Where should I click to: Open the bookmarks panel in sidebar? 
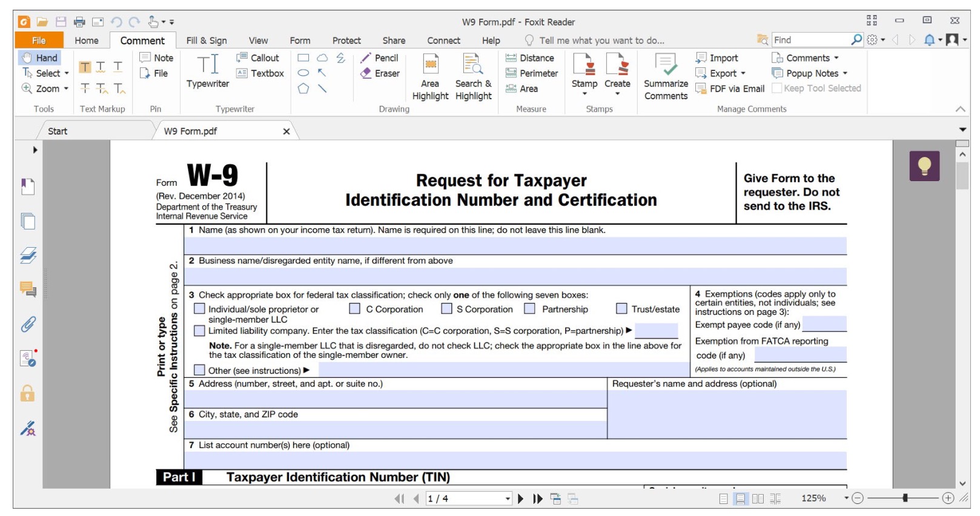point(28,187)
